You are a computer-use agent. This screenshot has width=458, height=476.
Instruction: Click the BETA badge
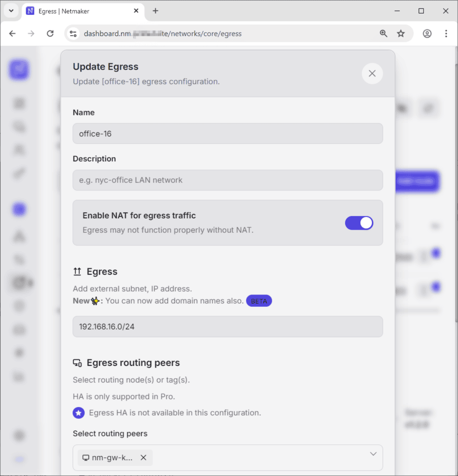point(259,301)
